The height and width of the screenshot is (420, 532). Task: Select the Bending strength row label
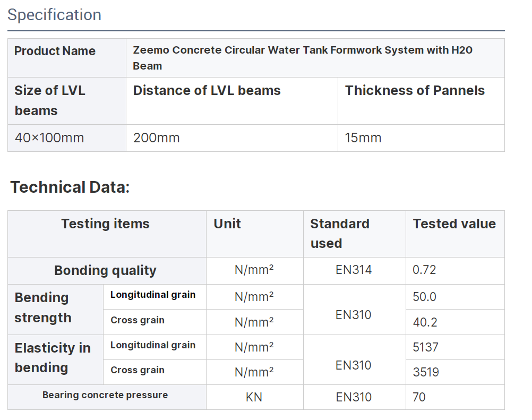[43, 307]
